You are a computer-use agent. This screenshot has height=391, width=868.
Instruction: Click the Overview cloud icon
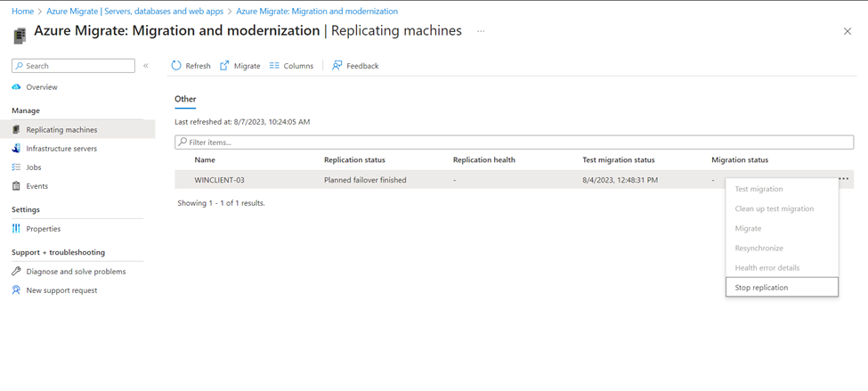16,87
